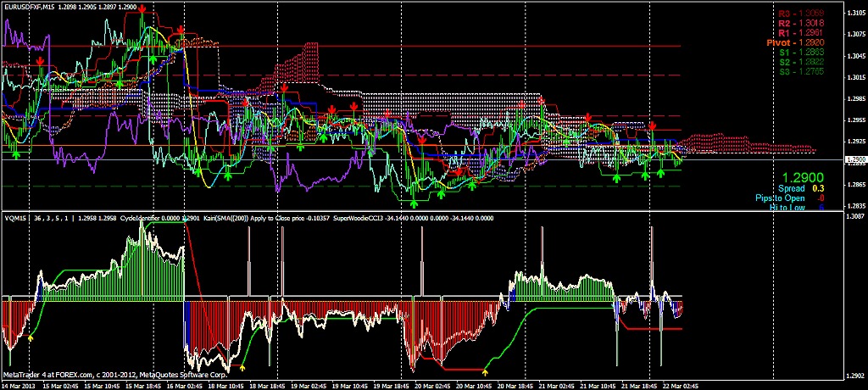The image size is (868, 390).
Task: Select the green buy arrow at the chart's lowest point
Action: click(x=414, y=203)
